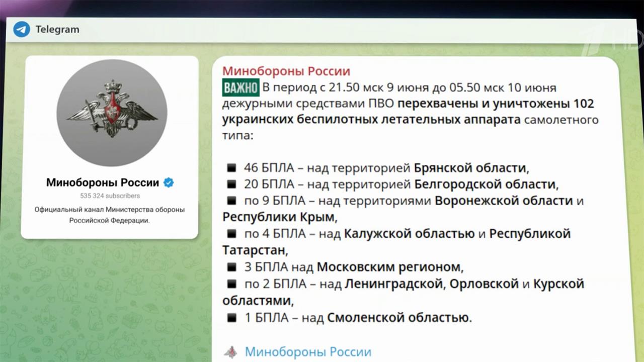
Task: Click the 535 324 subscribers count
Action: (110, 196)
